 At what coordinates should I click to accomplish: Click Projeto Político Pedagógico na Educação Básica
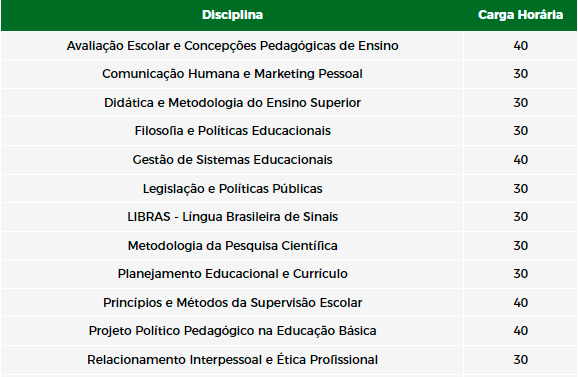pos(232,331)
